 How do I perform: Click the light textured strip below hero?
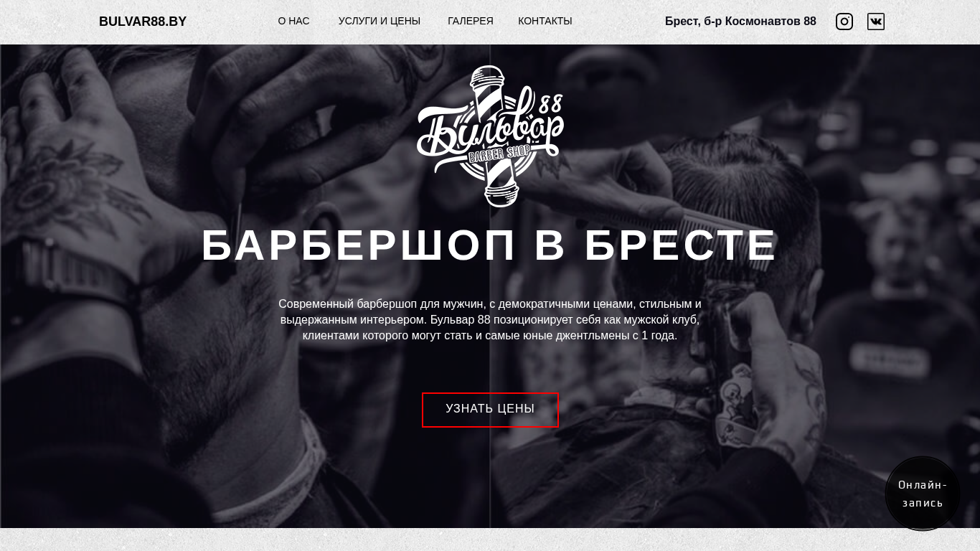click(x=490, y=540)
